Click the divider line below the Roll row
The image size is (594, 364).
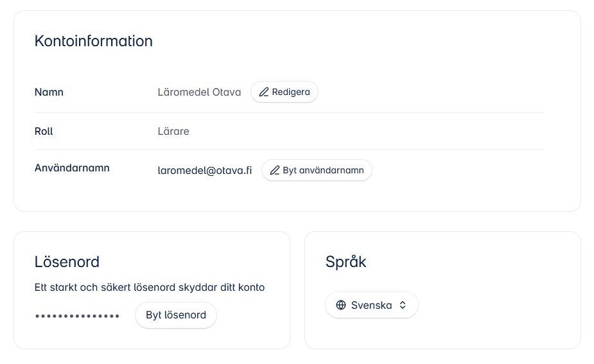pyautogui.click(x=290, y=149)
